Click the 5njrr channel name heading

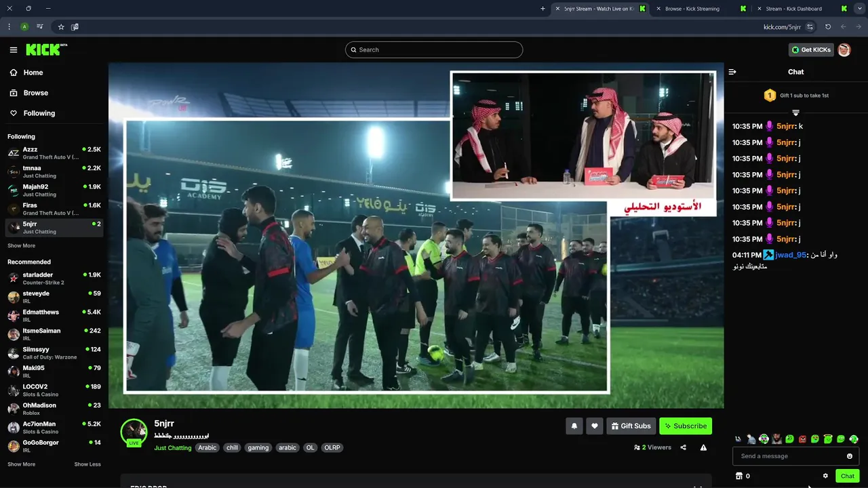(164, 424)
